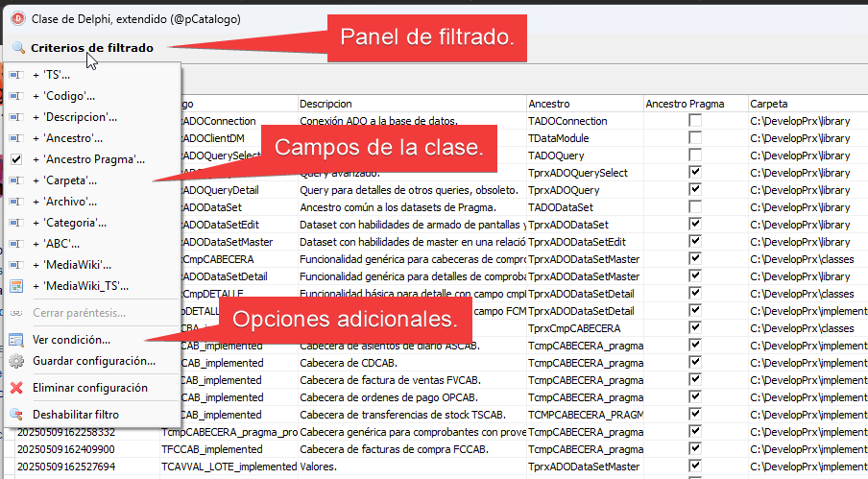868x479 pixels.
Task: Select cell 'Cabecera de factura de ventas FVCAB.'
Action: [413, 380]
